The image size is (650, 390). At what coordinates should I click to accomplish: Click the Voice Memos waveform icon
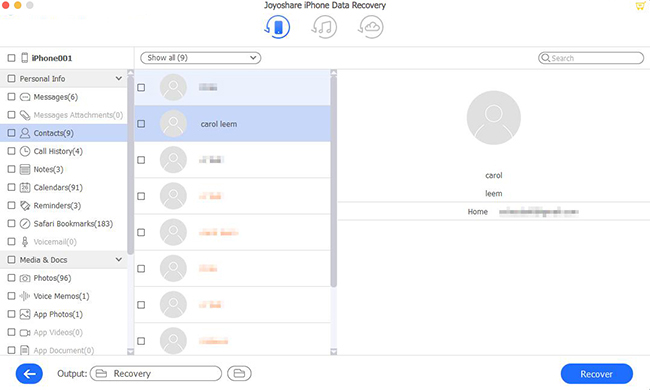25,296
